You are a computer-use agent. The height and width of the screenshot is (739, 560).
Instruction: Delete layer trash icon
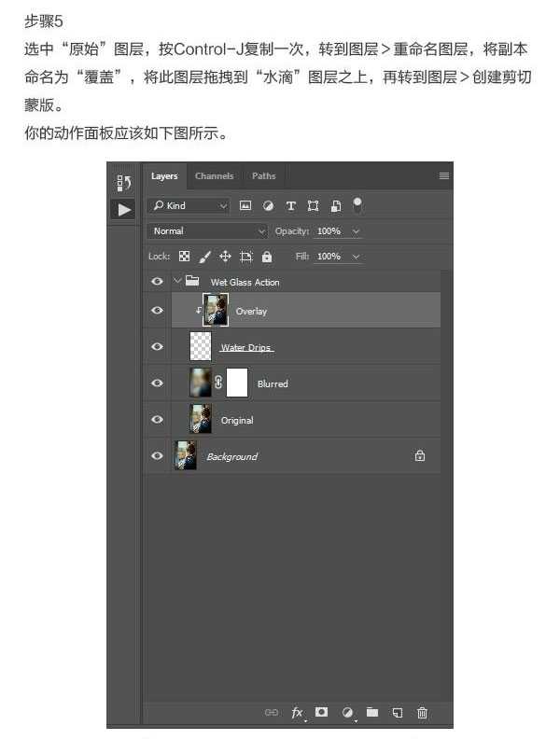(x=422, y=713)
